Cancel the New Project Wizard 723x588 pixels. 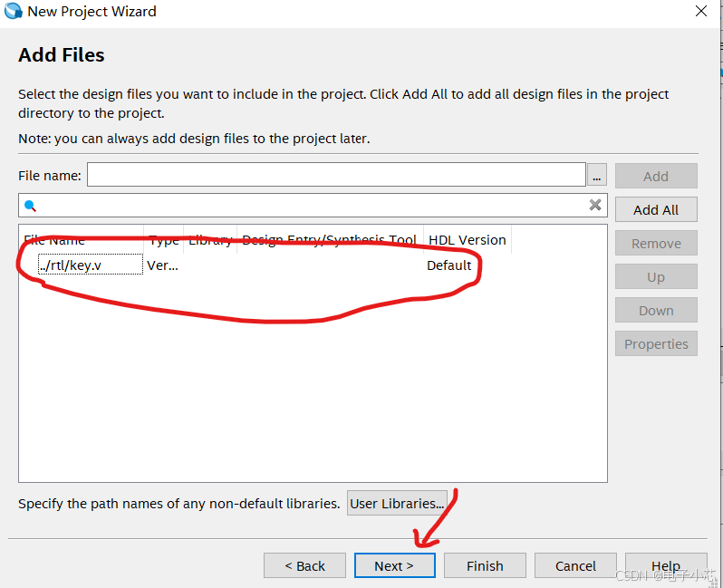575,565
